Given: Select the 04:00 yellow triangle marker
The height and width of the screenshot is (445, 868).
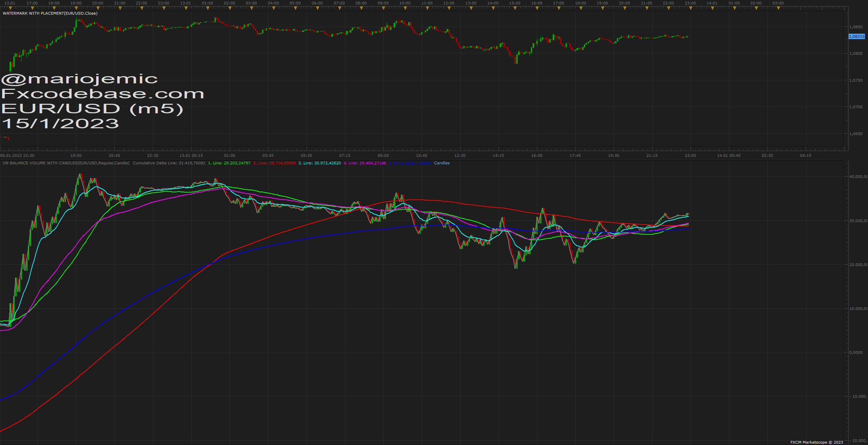Looking at the screenshot, I should 274,8.
